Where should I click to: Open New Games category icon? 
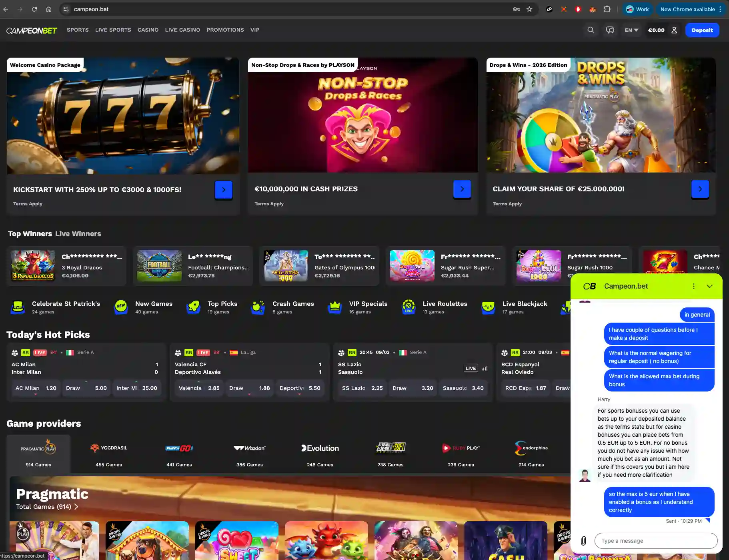point(121,307)
